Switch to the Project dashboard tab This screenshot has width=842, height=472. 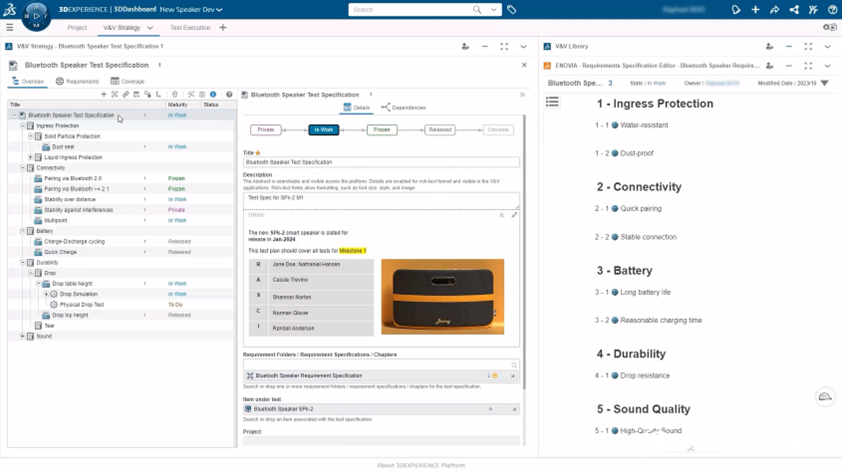coord(77,27)
